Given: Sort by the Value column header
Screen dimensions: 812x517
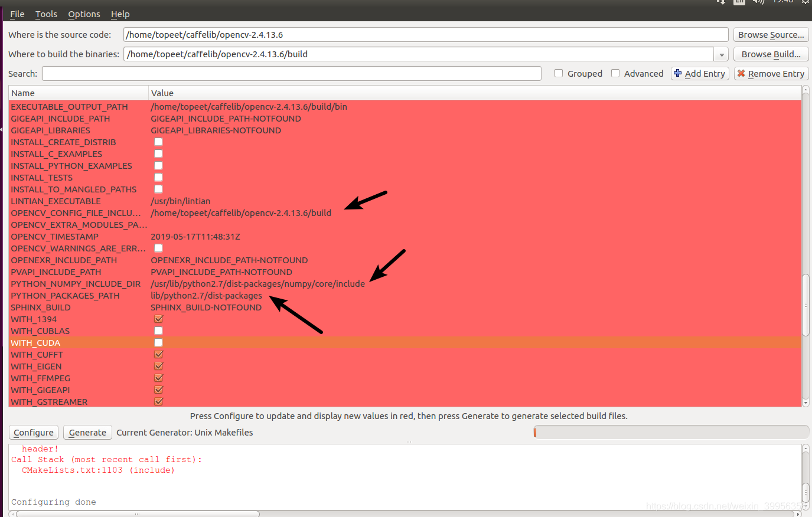Looking at the screenshot, I should pyautogui.click(x=475, y=93).
